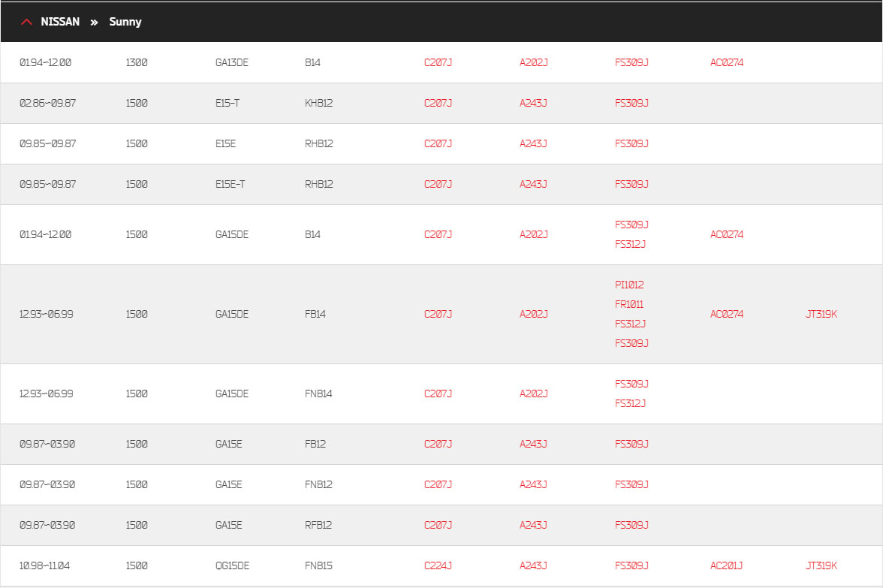The height and width of the screenshot is (588, 883).
Task: Open C224J link in QG15DE row
Action: [x=438, y=565]
